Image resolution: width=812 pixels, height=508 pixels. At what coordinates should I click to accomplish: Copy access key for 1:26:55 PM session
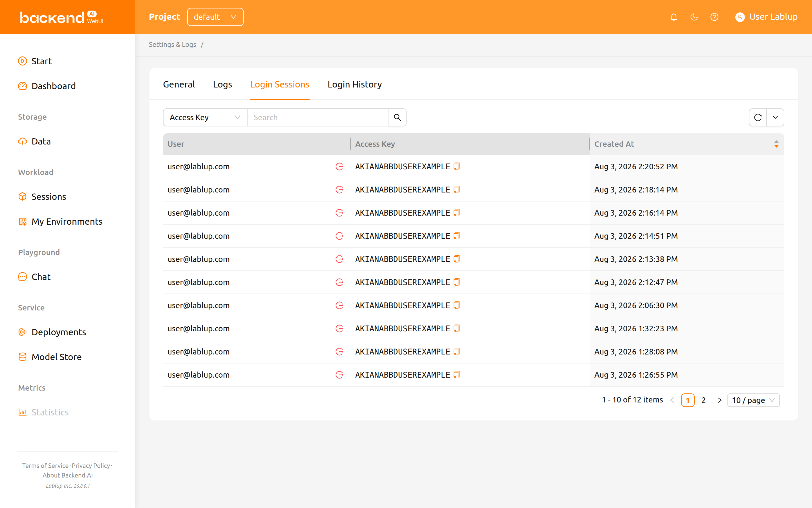coord(457,375)
